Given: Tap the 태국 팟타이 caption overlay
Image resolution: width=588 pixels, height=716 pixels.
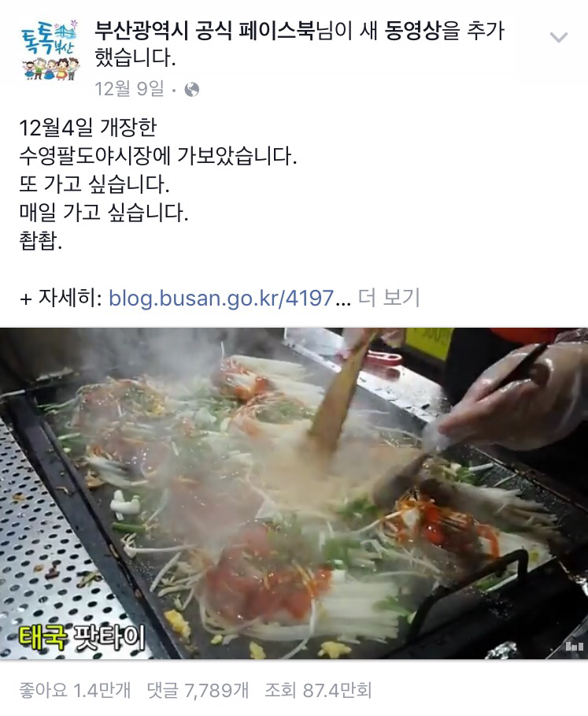Looking at the screenshot, I should [x=82, y=637].
